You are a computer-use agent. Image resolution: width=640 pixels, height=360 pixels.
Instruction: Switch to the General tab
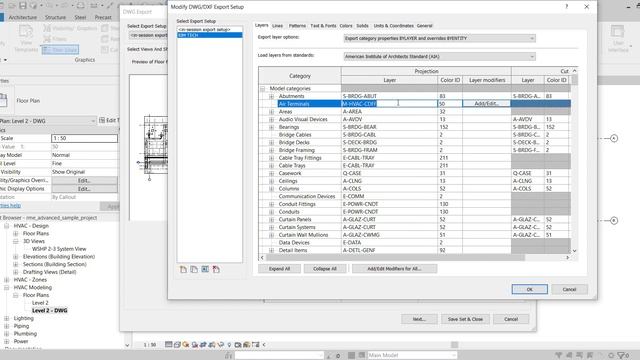[x=424, y=26]
